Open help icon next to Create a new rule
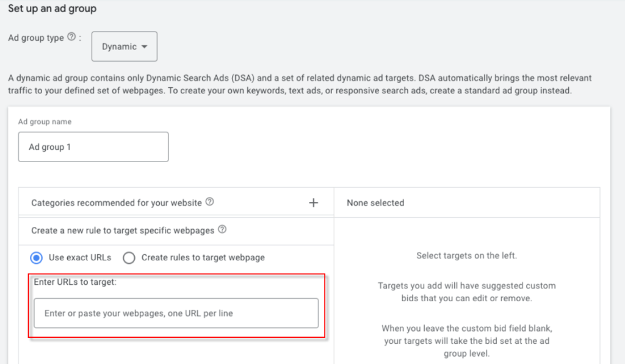This screenshot has width=625, height=364. click(x=222, y=230)
